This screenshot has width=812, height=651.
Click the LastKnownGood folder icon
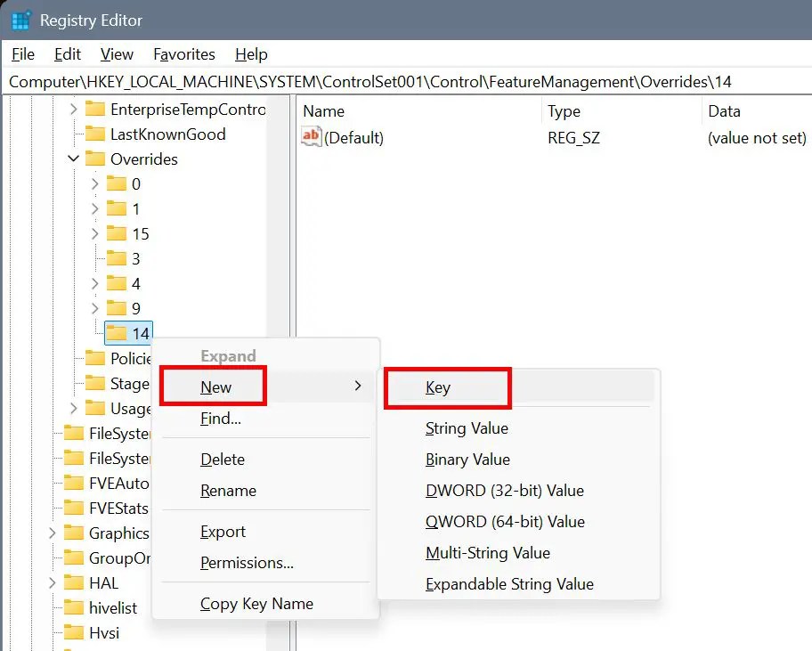(94, 134)
